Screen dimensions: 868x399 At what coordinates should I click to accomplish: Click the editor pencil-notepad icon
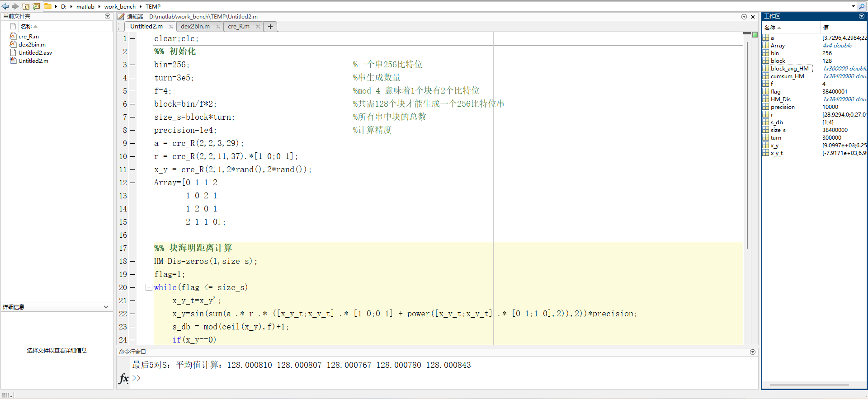point(121,17)
